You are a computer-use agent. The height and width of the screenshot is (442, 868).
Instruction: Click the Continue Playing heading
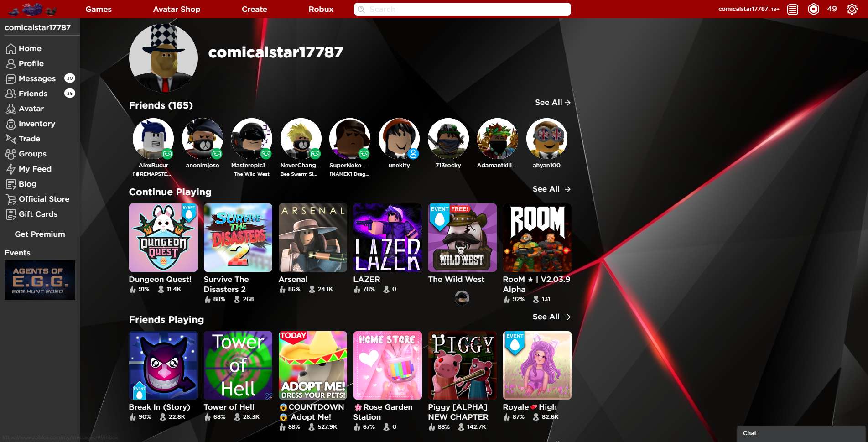click(x=170, y=192)
